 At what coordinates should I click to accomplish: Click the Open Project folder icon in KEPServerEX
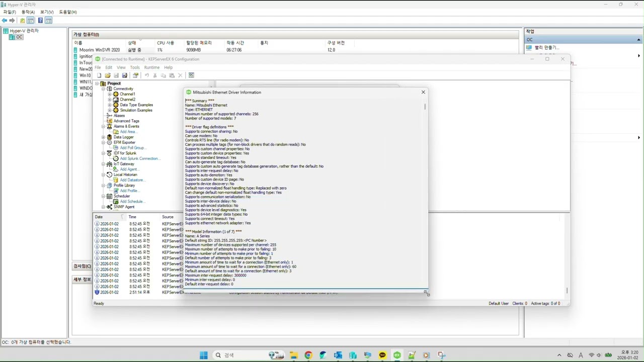click(x=108, y=75)
